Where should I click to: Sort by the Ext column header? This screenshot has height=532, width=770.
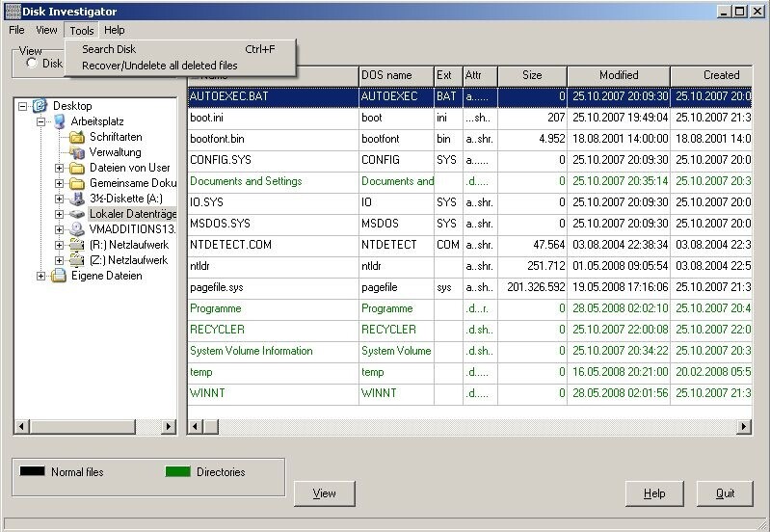pyautogui.click(x=448, y=75)
